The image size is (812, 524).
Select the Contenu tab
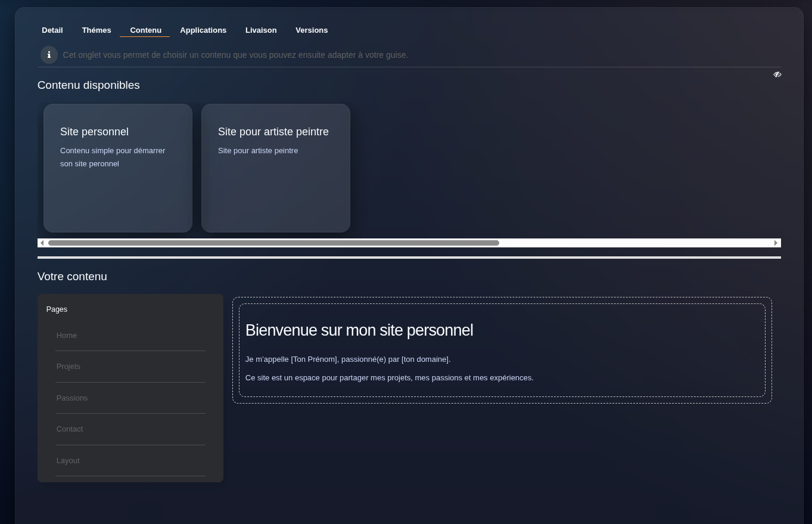click(x=145, y=30)
